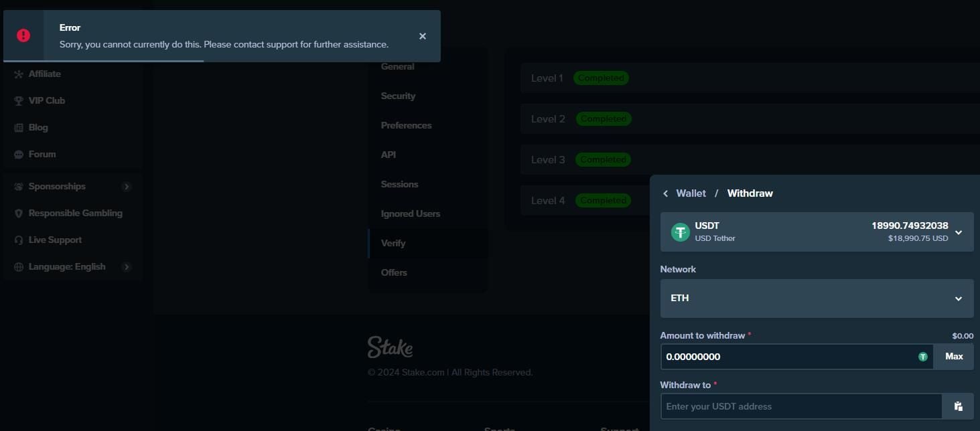This screenshot has width=980, height=431.
Task: Click the $18,990.75 USD balance text
Action: tap(918, 238)
